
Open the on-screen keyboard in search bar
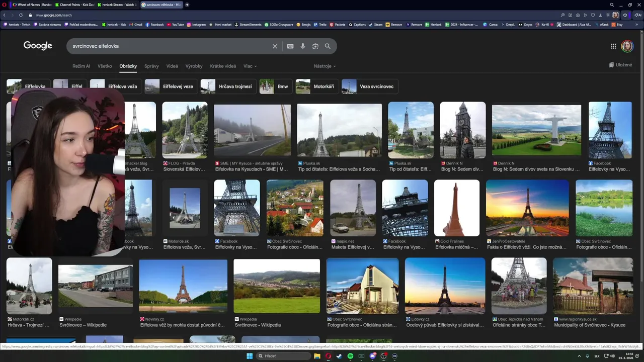[x=290, y=46]
